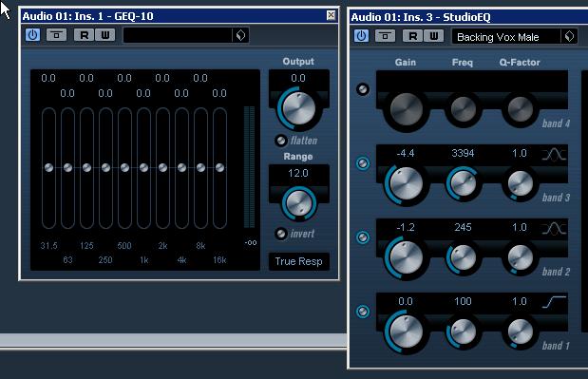The width and height of the screenshot is (588, 379).
Task: Click the 63 Hz band slider
Action: pyautogui.click(x=67, y=167)
